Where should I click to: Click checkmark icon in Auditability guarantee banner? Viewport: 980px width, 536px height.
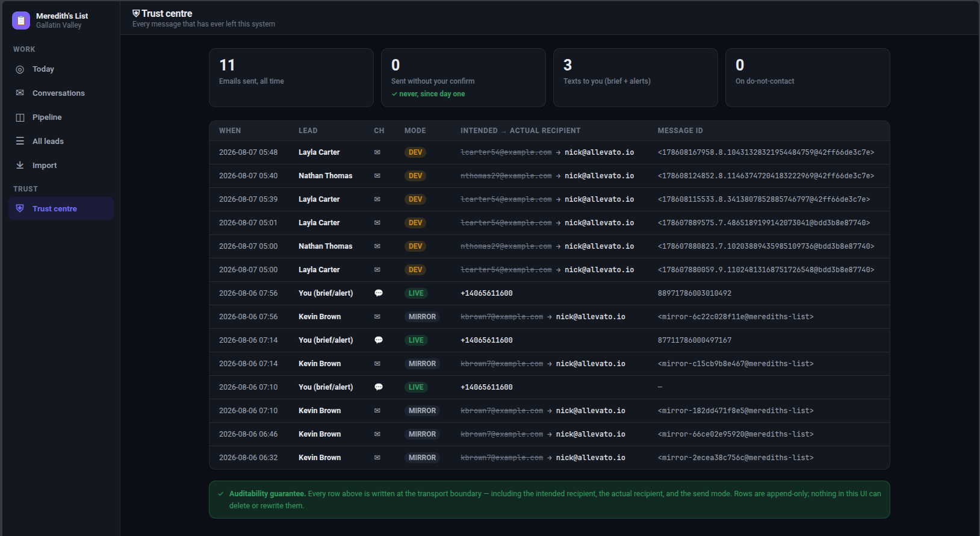[221, 494]
